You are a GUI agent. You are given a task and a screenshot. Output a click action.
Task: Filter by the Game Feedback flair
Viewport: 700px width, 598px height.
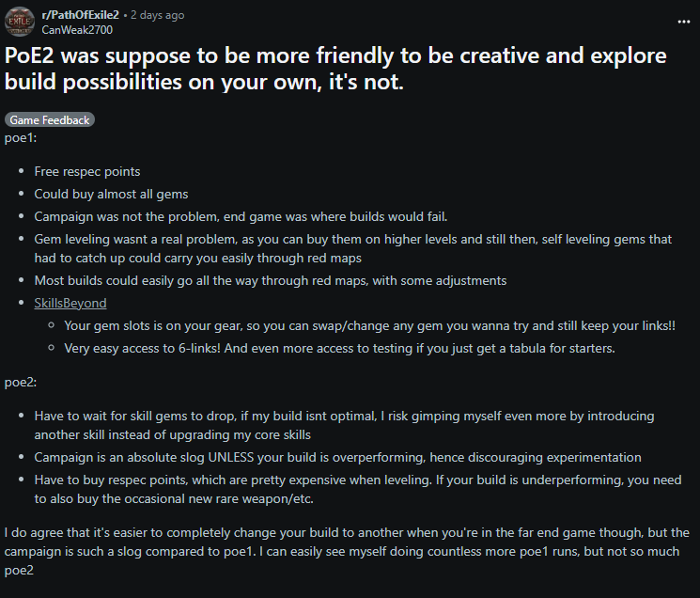(x=50, y=120)
